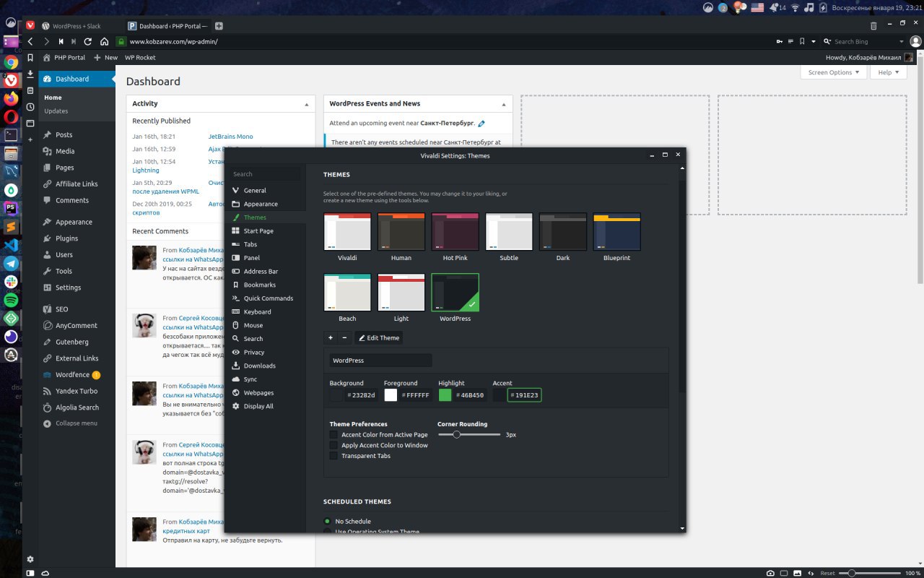Collapse the WordPress admin menu

[76, 423]
